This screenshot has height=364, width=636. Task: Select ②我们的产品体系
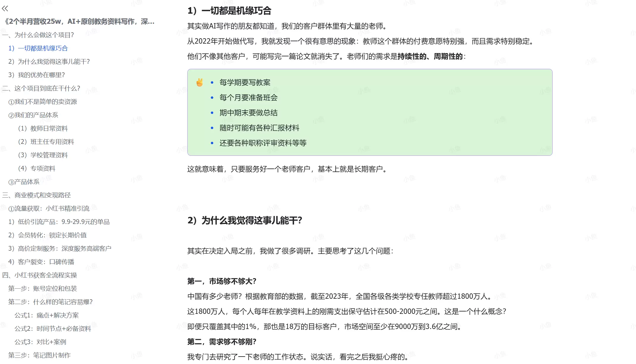(x=34, y=115)
